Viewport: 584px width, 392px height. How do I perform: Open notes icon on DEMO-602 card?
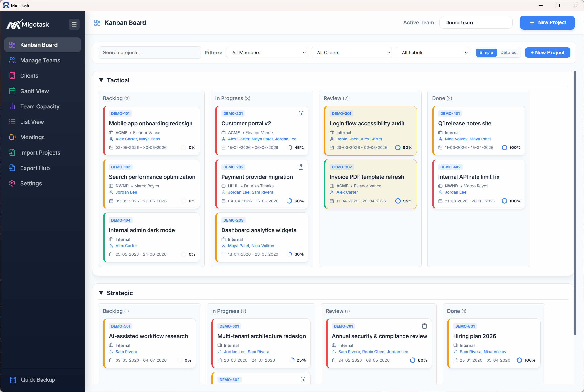coord(303,380)
